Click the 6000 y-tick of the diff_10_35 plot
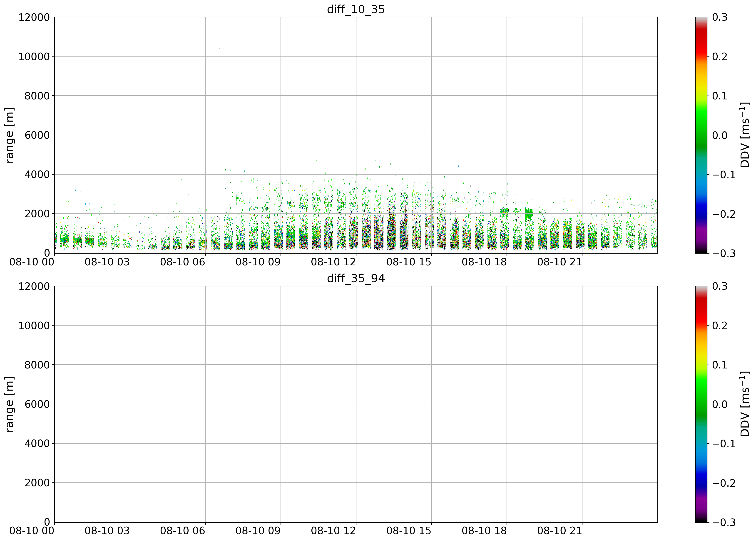 (37, 135)
